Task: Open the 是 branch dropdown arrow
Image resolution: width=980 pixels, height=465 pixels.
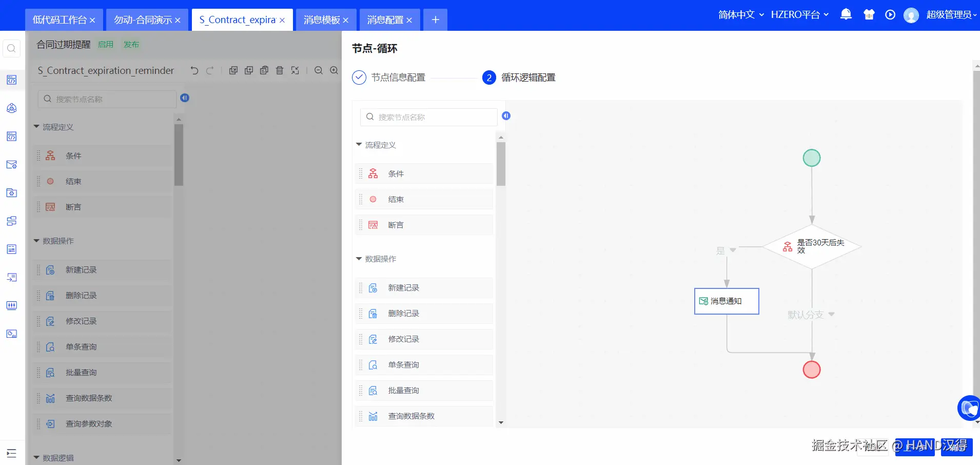Action: pos(733,250)
